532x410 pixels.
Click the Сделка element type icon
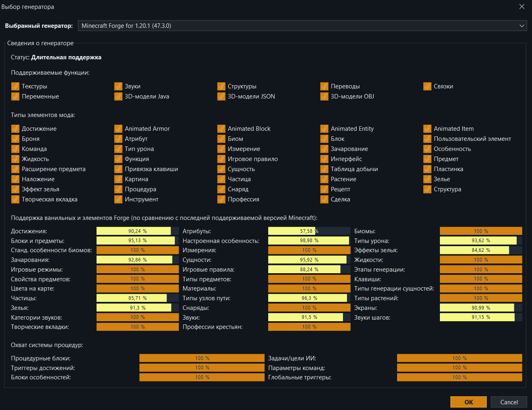(x=324, y=199)
